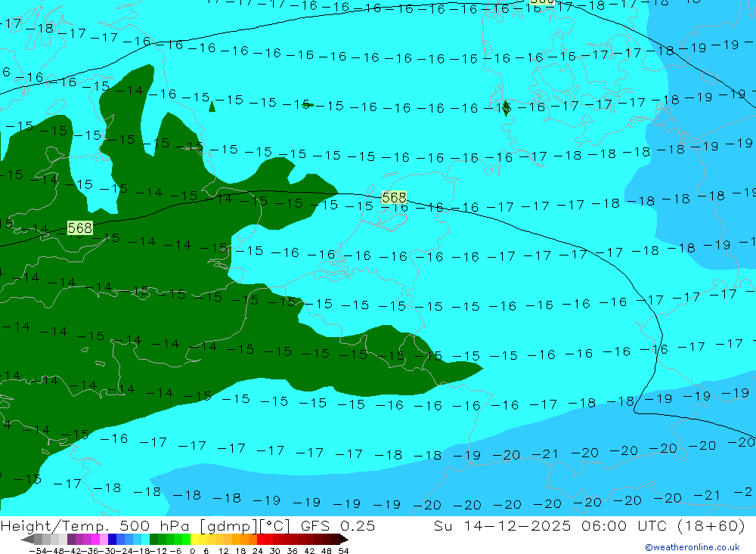756x554 pixels.
Task: Pick the bright red legend swatch above 24
Action: 262,539
